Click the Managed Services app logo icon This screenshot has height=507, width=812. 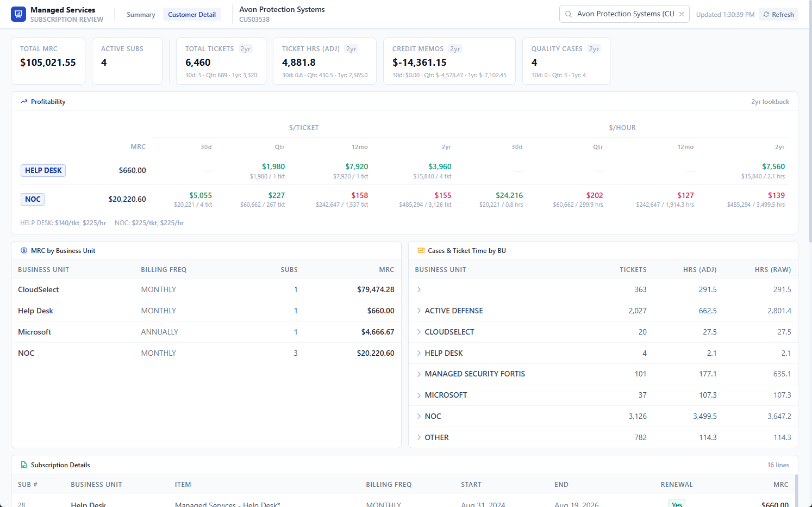[x=18, y=14]
